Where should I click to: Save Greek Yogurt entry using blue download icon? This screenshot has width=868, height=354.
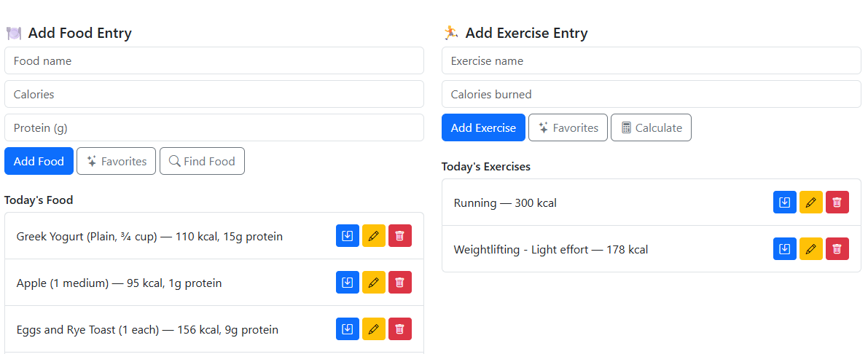348,236
